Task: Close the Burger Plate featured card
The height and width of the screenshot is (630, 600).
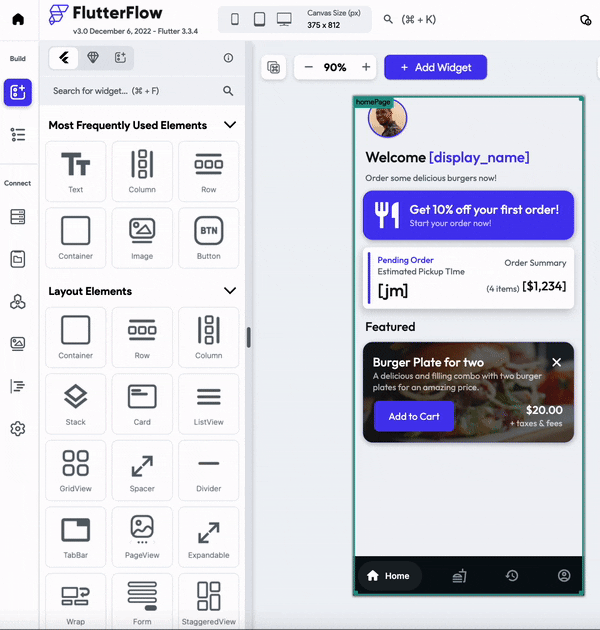Action: coord(557,362)
